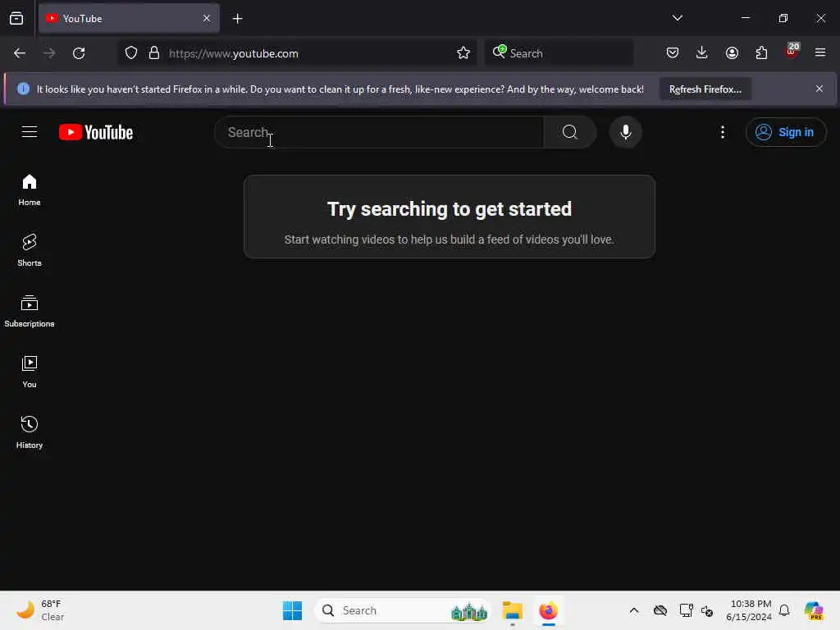Focus the Firefox toolbar Search box

(x=559, y=53)
